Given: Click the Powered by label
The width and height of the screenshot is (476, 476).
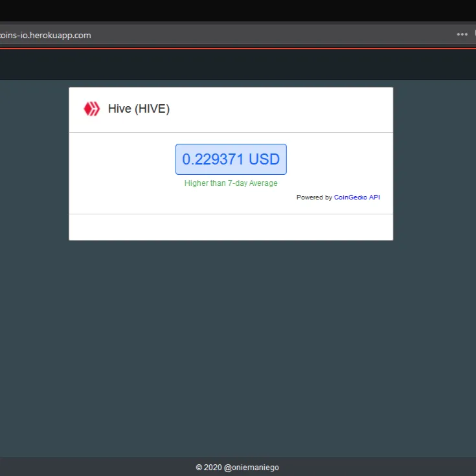Looking at the screenshot, I should 314,198.
